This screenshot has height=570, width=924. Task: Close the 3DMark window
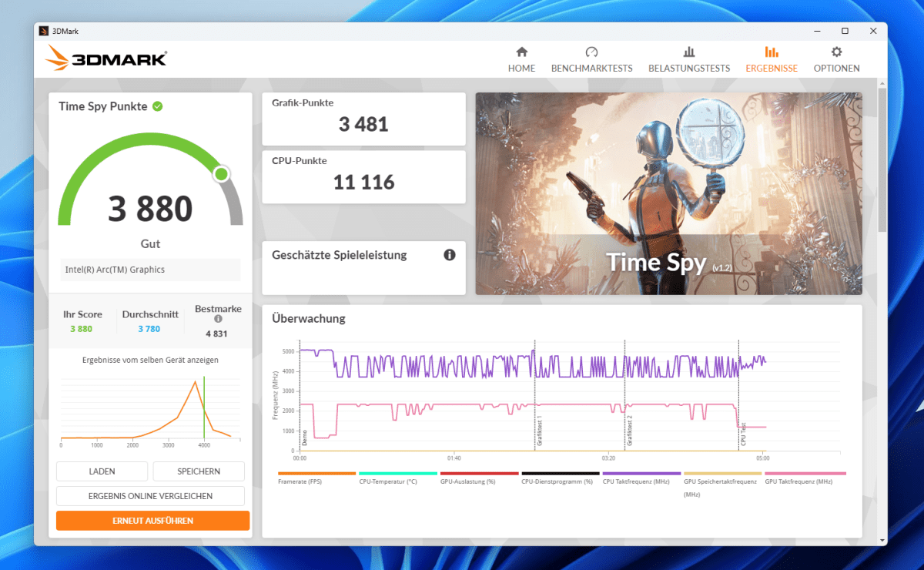pos(873,31)
